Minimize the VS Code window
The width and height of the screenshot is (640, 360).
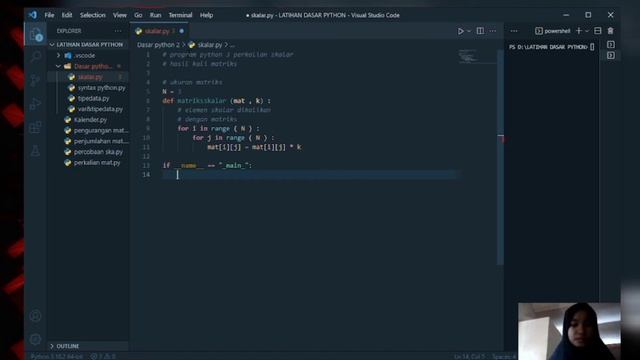click(566, 15)
